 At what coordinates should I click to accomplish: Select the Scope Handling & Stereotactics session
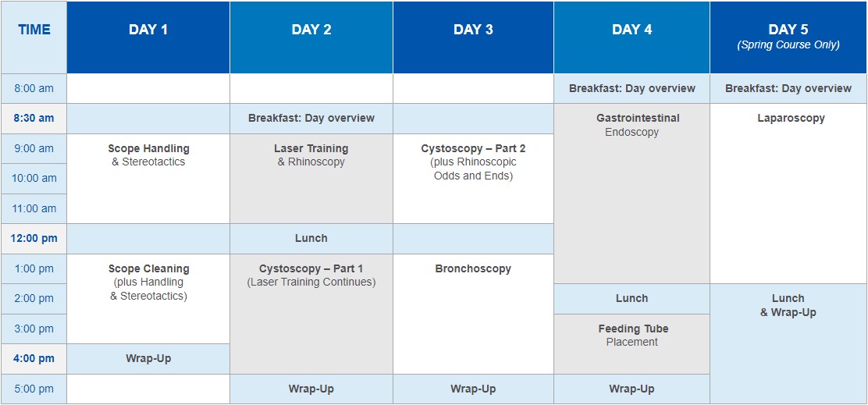pyautogui.click(x=148, y=179)
